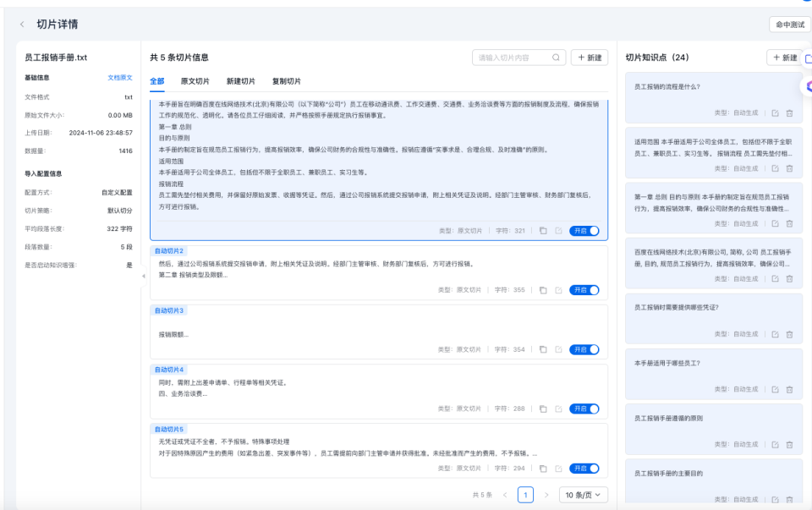812x510 pixels.
Task: Select page 1 in pagination
Action: tap(525, 495)
